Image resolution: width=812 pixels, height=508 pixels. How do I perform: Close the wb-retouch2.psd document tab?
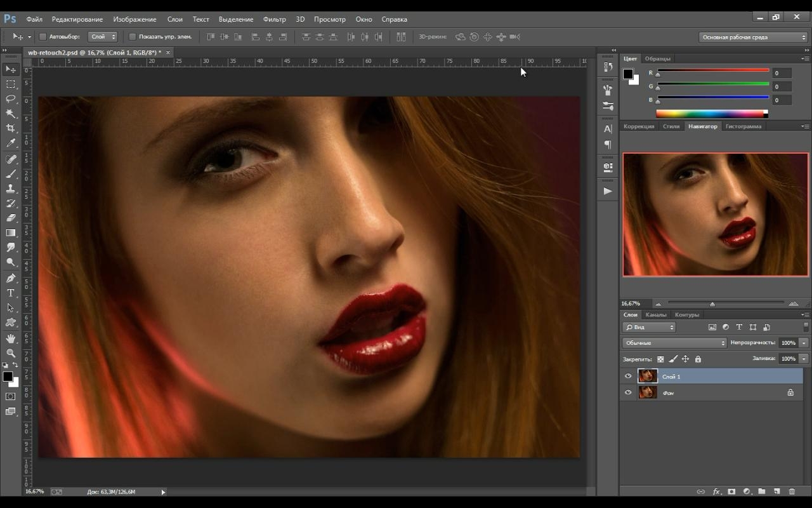point(168,53)
